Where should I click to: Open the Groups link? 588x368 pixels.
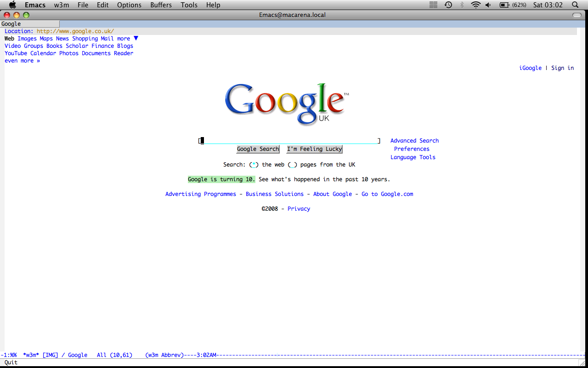pyautogui.click(x=34, y=46)
